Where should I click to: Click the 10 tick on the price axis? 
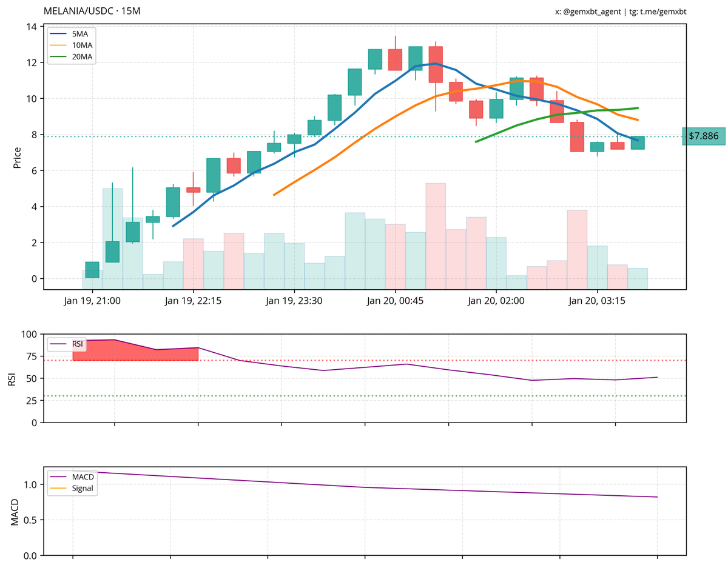31,99
